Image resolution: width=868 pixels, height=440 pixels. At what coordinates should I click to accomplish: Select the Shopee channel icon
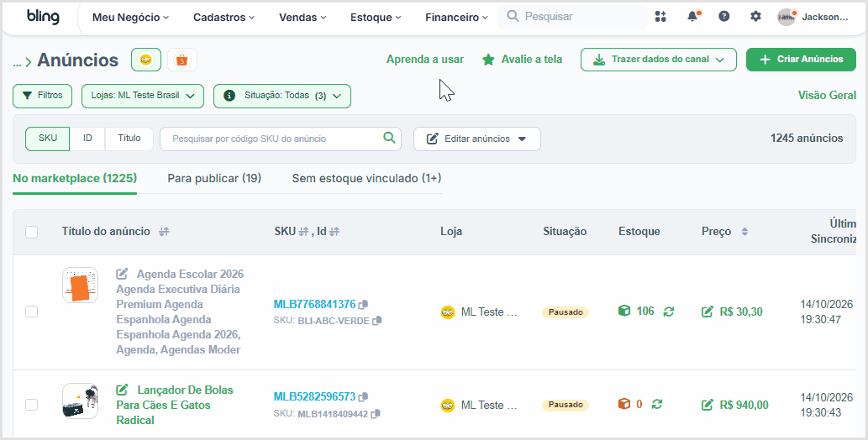point(182,60)
